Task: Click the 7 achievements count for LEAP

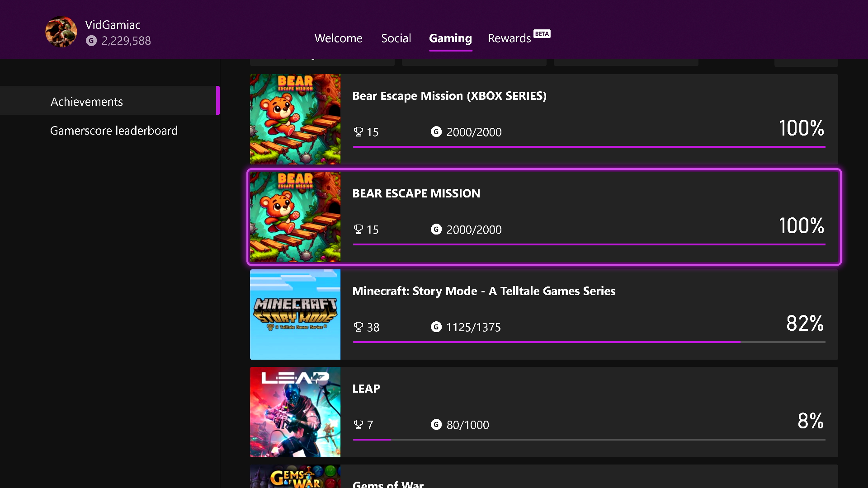Action: coord(370,425)
